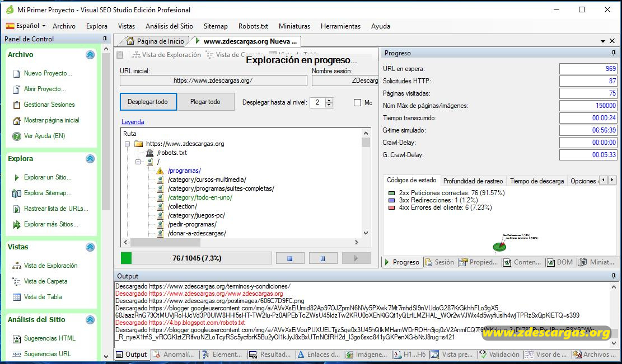
Task: Click the 76 / 1045 progress bar
Action: point(197,258)
